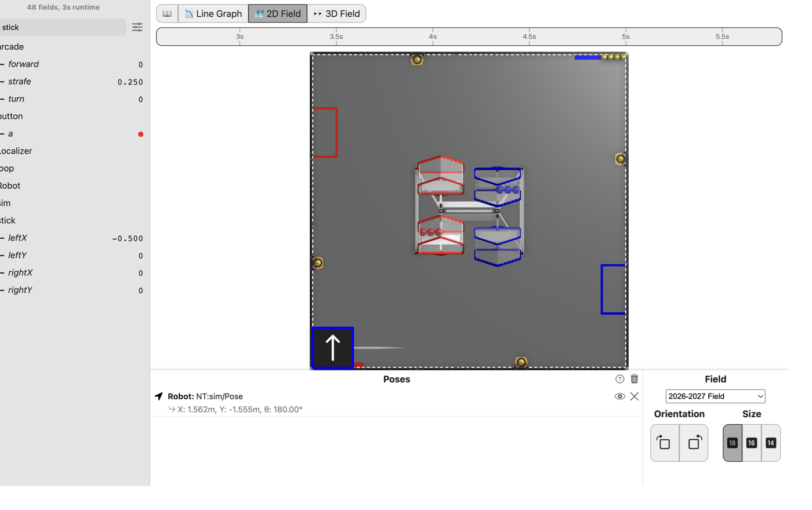Switch to the 3D Field tab

pyautogui.click(x=336, y=13)
